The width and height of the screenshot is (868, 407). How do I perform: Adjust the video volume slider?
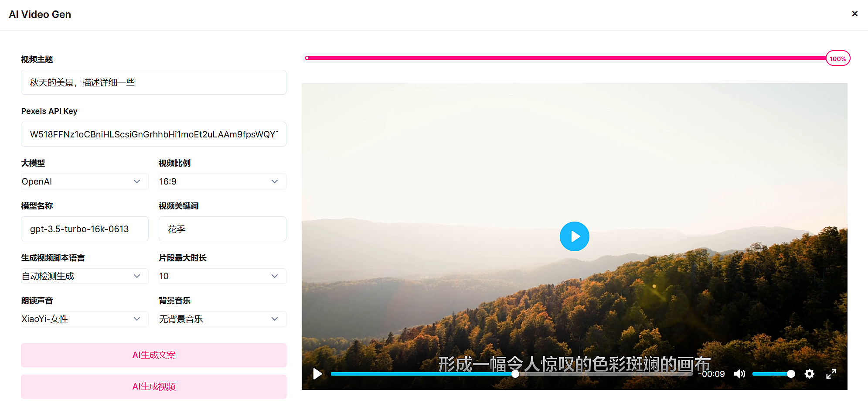(773, 374)
